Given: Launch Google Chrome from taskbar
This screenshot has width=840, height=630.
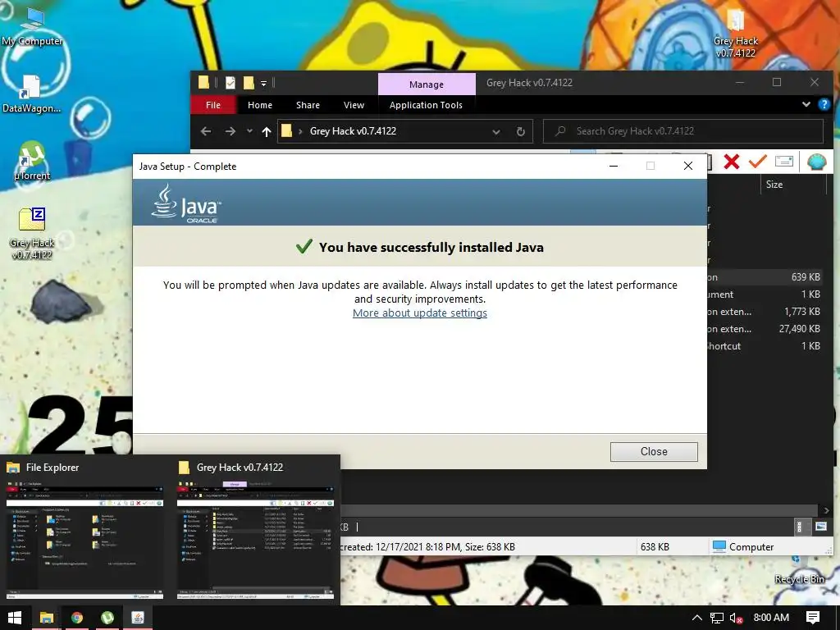Looking at the screenshot, I should pyautogui.click(x=77, y=618).
